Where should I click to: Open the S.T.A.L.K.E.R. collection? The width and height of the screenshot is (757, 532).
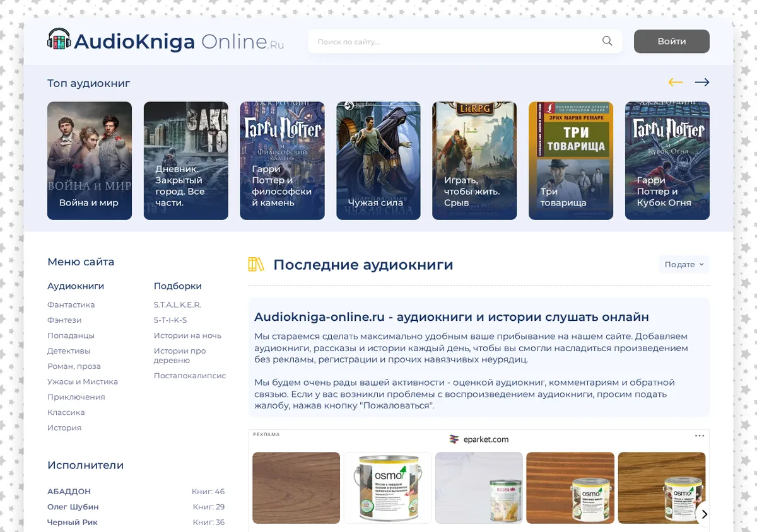point(177,304)
